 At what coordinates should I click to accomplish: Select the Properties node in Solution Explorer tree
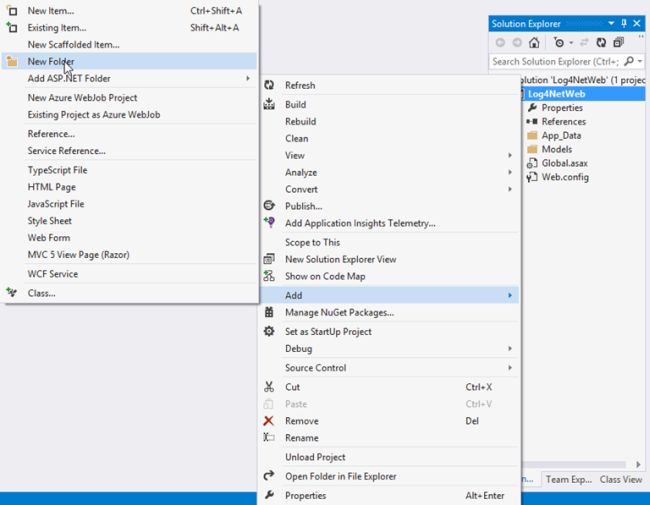pos(562,108)
